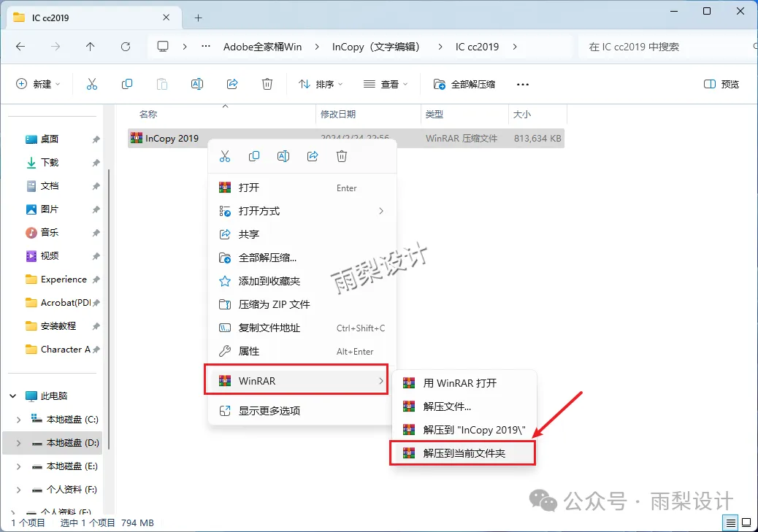Open the 安装教程 folder in the sidebar
The image size is (758, 532).
click(58, 326)
